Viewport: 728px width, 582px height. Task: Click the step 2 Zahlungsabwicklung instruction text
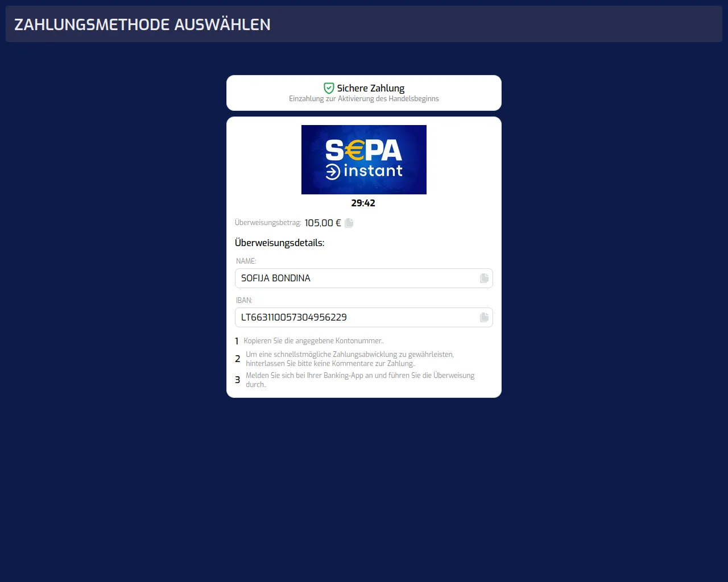point(350,359)
